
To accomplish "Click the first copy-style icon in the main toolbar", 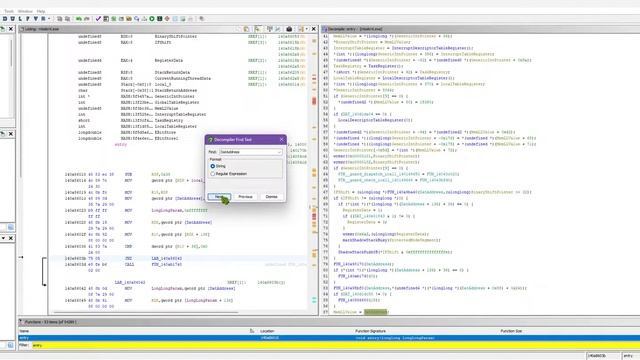I will pos(60,19).
